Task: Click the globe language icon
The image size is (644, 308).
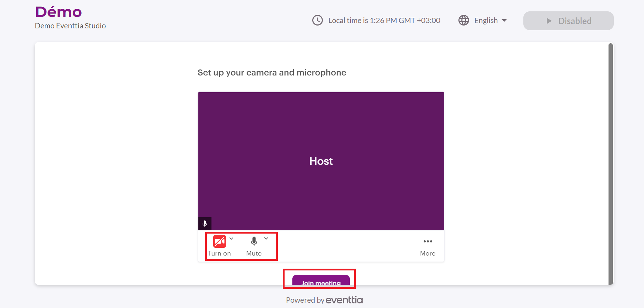Action: [463, 21]
